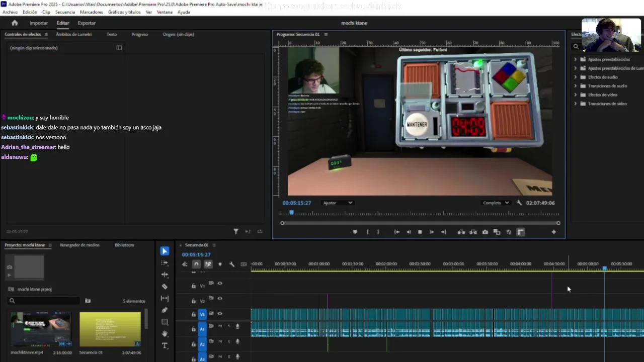This screenshot has height=362, width=644.
Task: Select the Razor tool
Action: pos(165,287)
